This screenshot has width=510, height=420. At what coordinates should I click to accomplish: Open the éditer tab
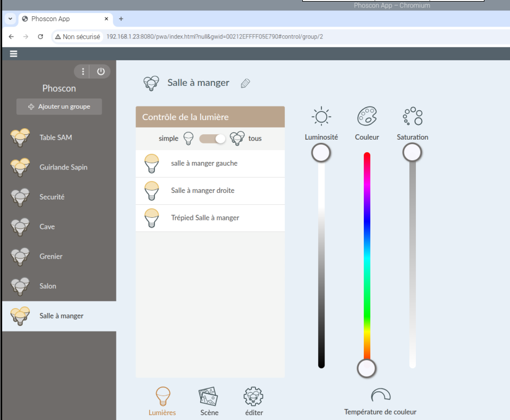254,401
